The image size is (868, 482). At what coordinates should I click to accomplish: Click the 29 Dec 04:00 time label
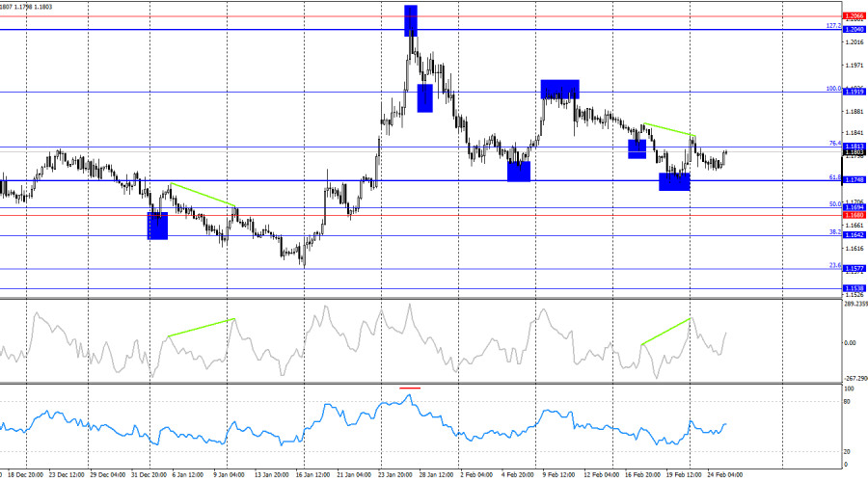click(107, 475)
